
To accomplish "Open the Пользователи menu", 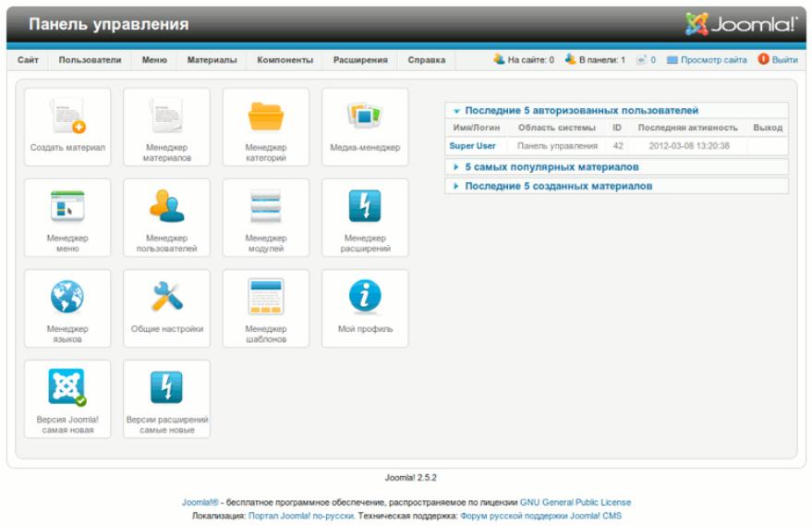I will click(91, 60).
